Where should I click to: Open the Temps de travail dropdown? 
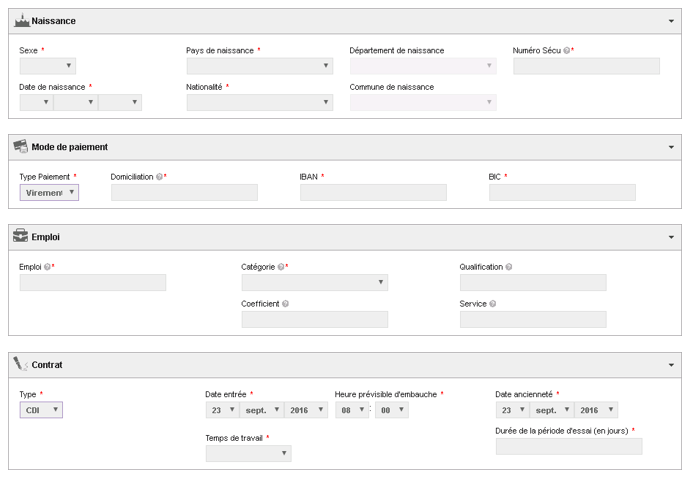[x=248, y=453]
